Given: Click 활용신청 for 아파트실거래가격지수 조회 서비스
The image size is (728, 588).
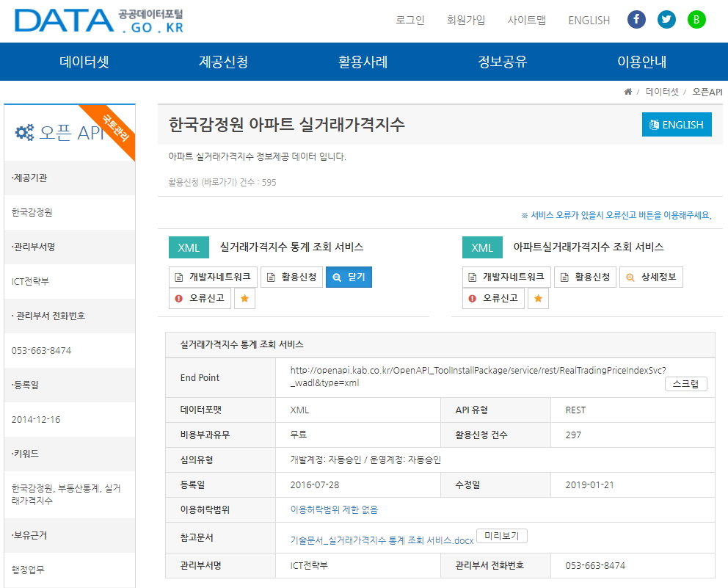Looking at the screenshot, I should click(585, 277).
